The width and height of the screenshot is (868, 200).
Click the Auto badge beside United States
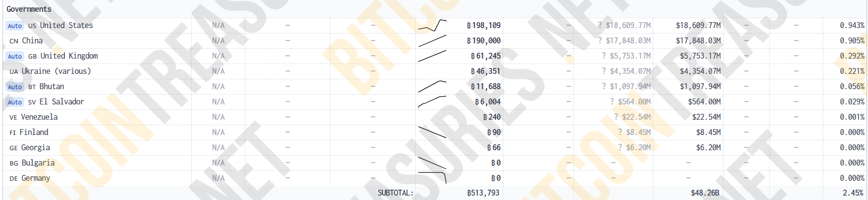click(x=15, y=26)
